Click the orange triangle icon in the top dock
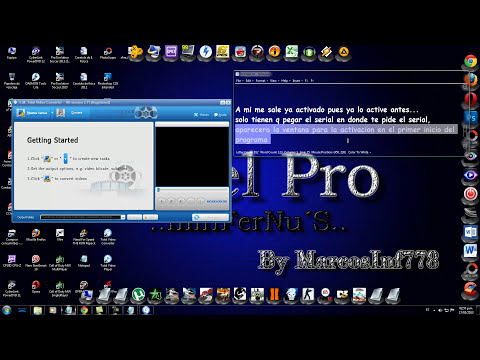Image resolution: width=480 pixels, height=360 pixels. click(344, 52)
